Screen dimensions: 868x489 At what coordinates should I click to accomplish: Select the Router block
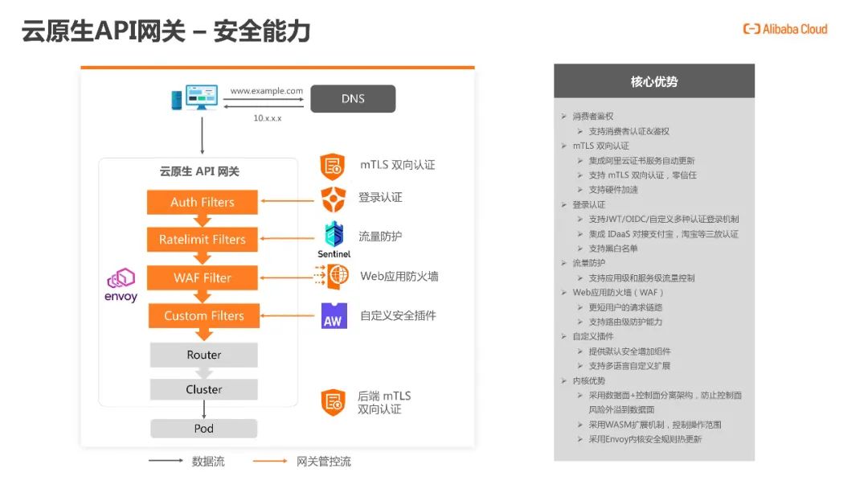point(203,355)
